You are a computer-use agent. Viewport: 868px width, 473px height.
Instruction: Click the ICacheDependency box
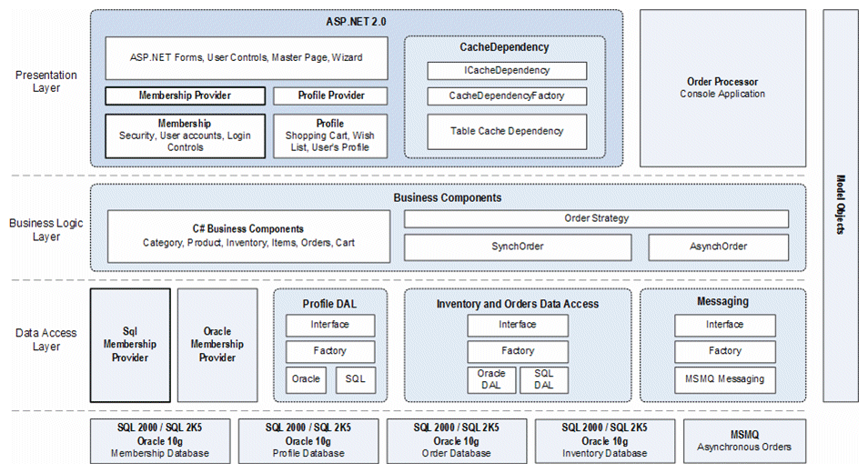point(507,71)
